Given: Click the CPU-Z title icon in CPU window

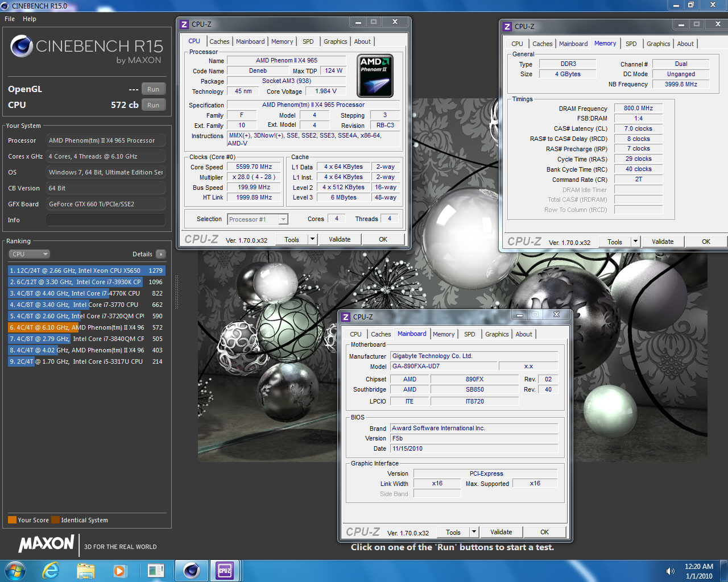Looking at the screenshot, I should click(x=184, y=24).
